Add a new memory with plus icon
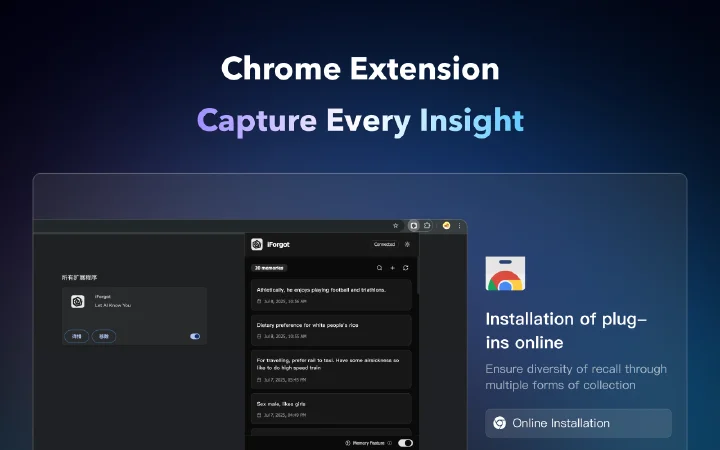 pos(393,268)
